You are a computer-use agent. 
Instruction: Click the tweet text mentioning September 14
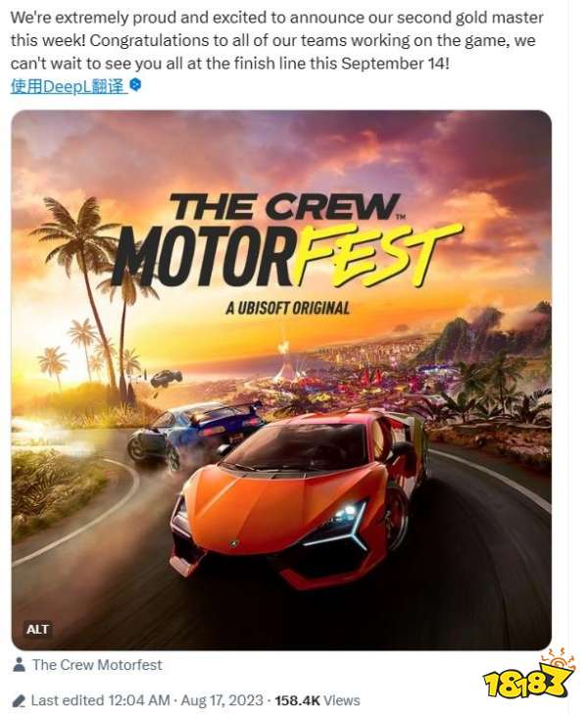(276, 40)
